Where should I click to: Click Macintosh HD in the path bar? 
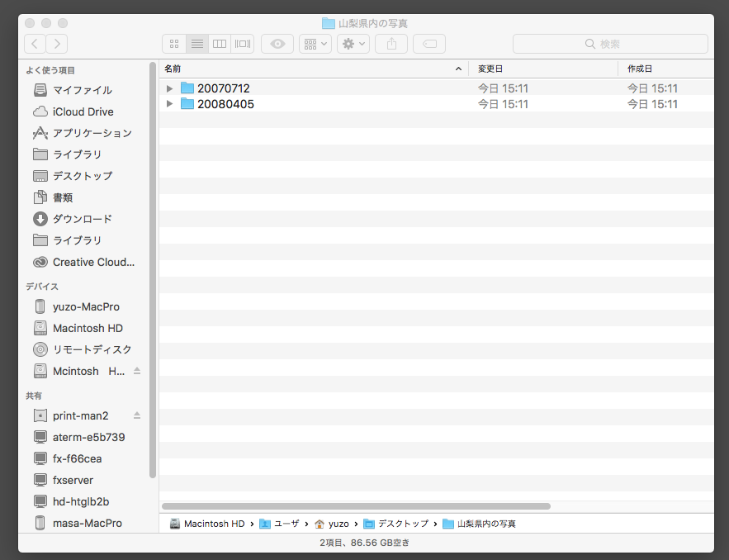click(x=207, y=524)
